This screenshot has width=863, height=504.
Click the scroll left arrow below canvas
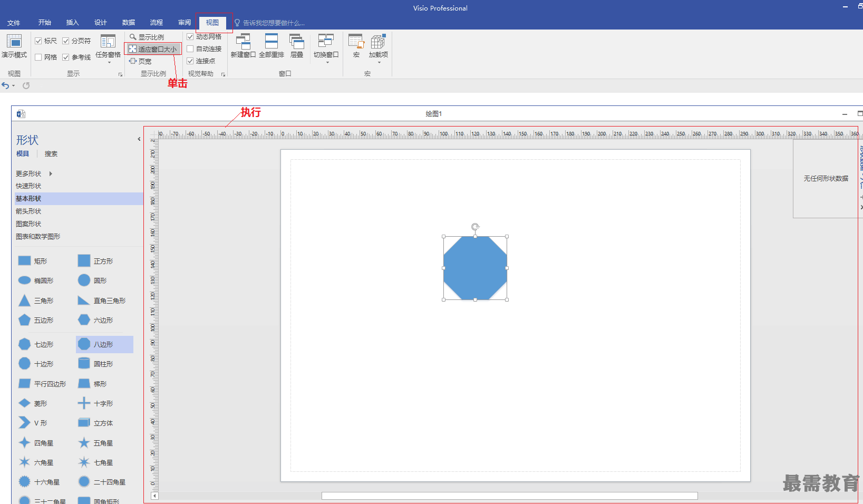point(155,496)
